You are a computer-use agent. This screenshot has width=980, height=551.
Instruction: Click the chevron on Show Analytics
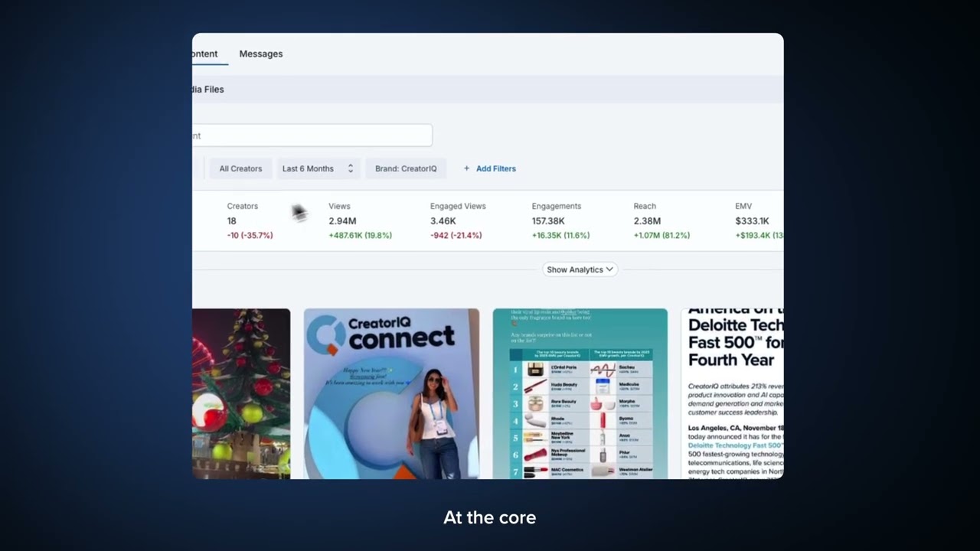coord(609,269)
